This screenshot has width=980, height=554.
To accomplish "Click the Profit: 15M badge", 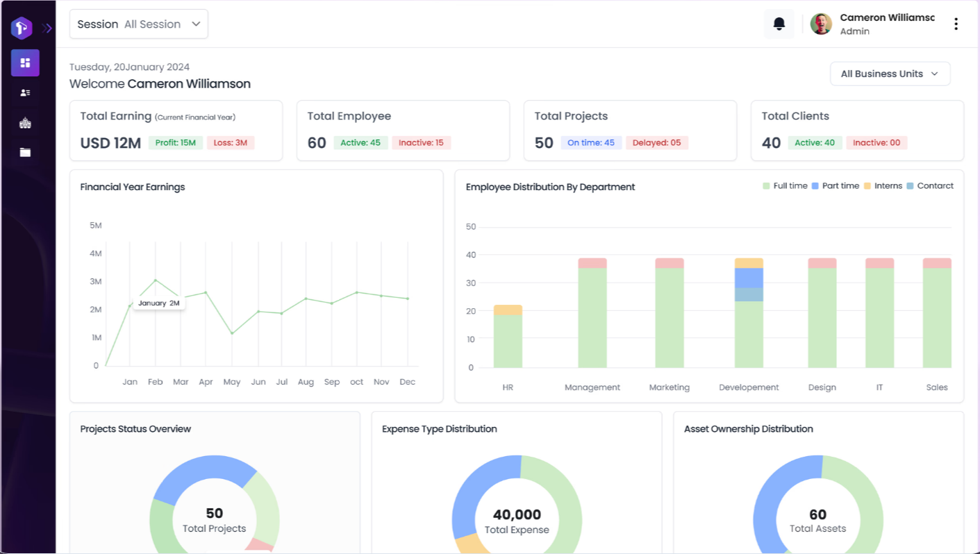I will 175,143.
